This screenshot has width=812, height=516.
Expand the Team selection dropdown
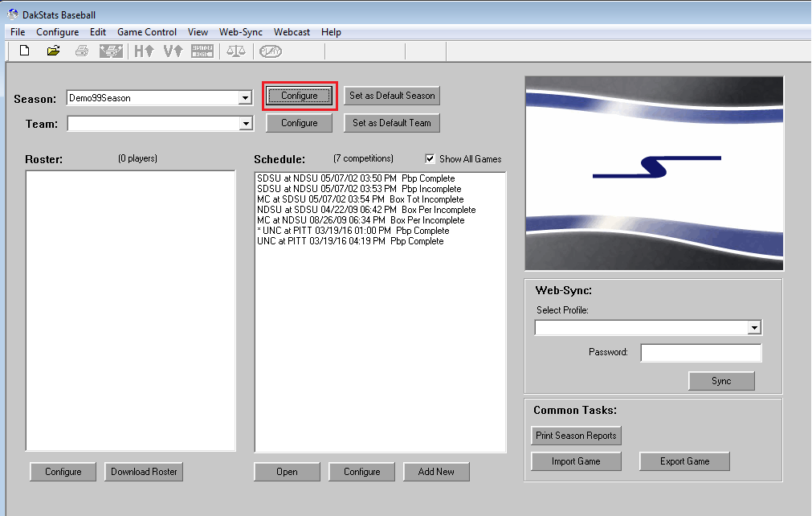(x=247, y=124)
